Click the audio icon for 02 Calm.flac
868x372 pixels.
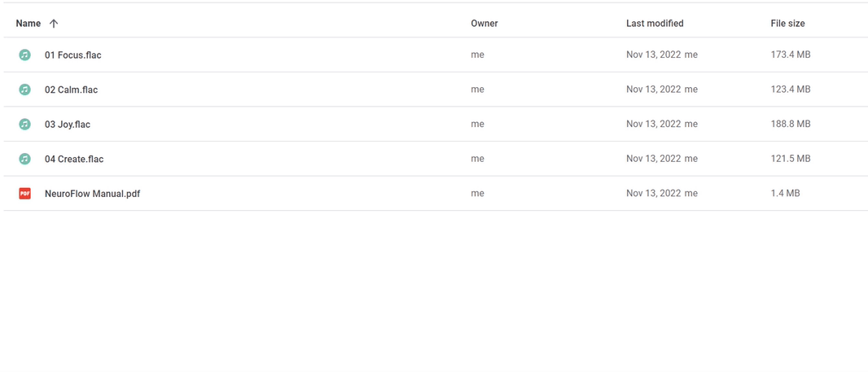pos(24,89)
